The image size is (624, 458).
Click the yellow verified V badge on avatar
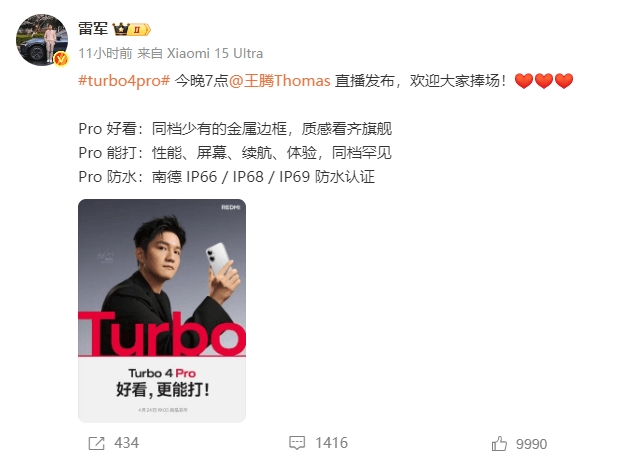(61, 59)
